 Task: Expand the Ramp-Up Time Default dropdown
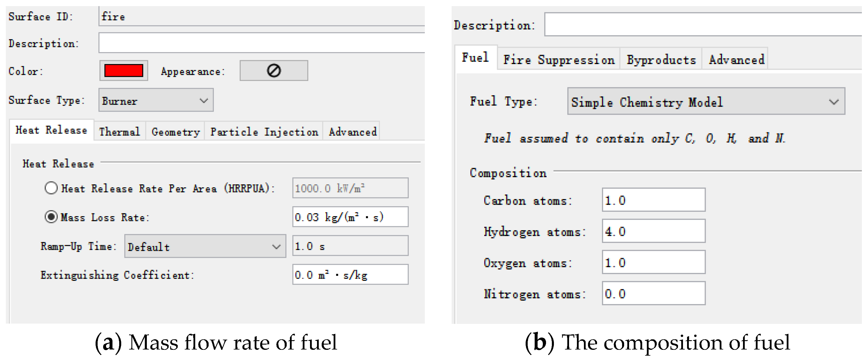click(x=205, y=246)
